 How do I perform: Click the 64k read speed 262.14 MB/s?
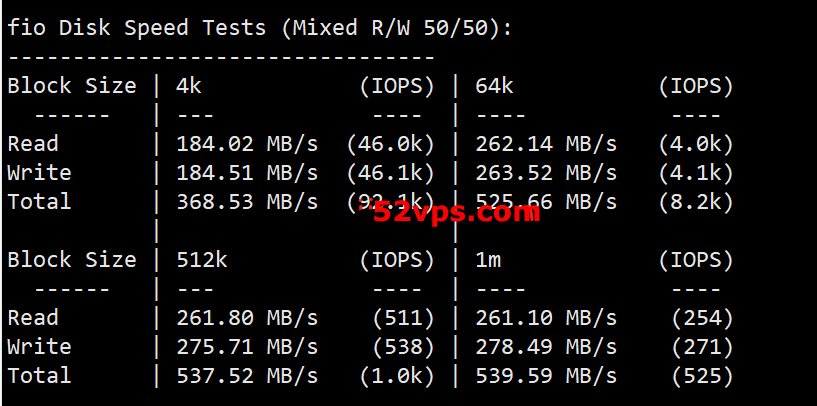click(546, 144)
